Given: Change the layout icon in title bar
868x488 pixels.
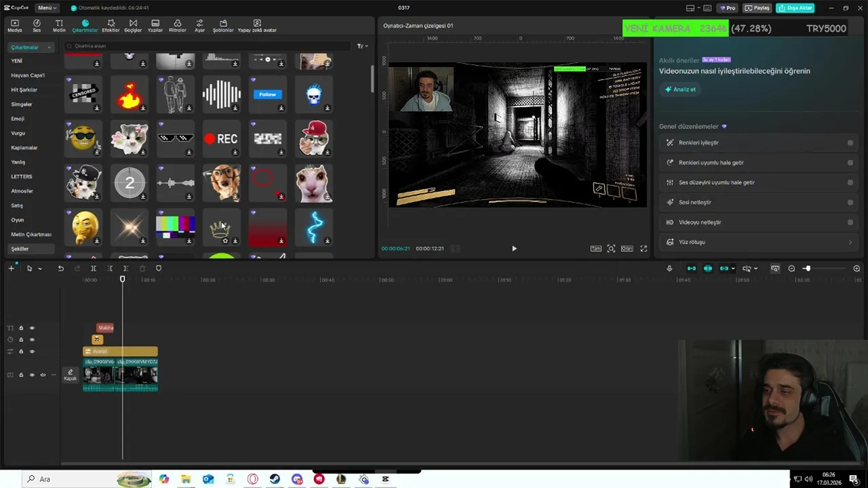Looking at the screenshot, I should click(x=690, y=8).
